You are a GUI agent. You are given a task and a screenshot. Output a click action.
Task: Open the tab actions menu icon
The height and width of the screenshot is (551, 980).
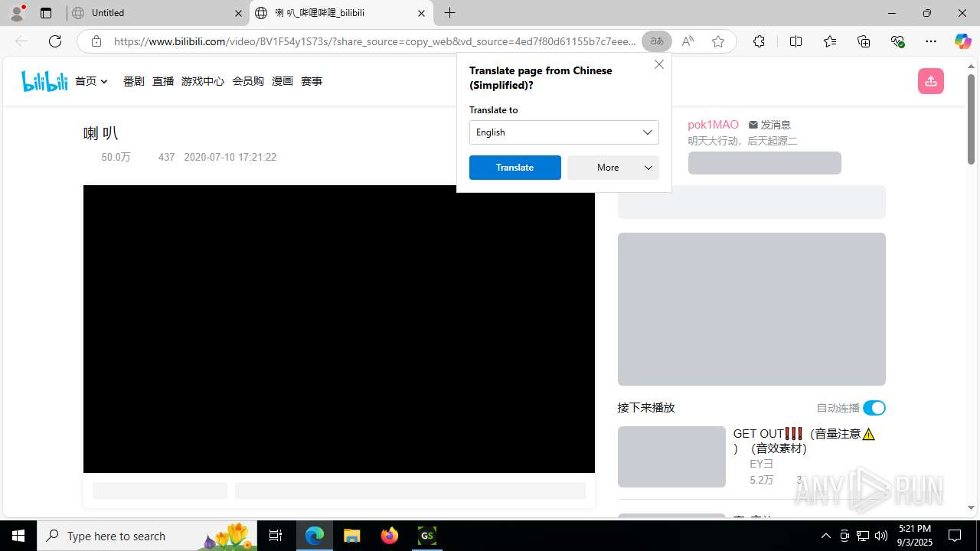[46, 13]
